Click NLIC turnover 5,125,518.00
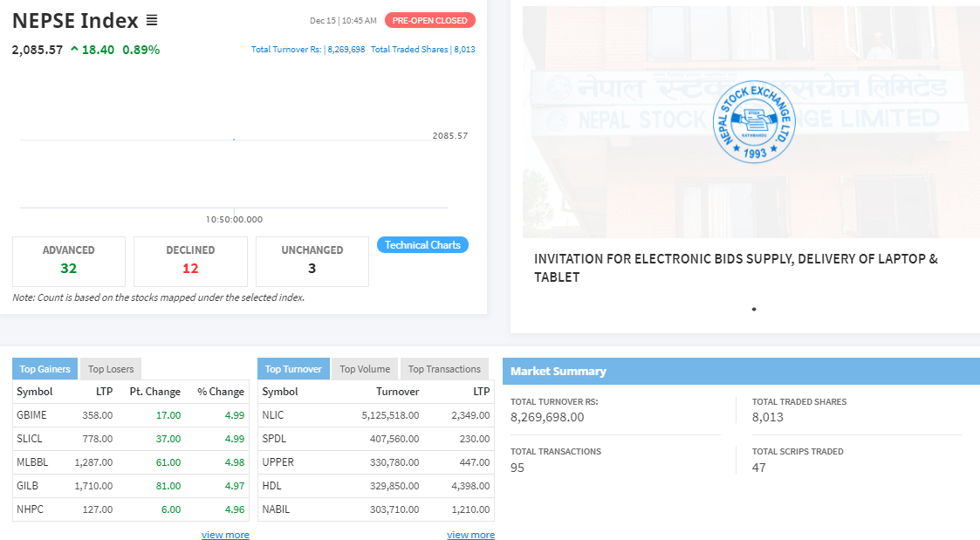This screenshot has height=540, width=980. pyautogui.click(x=391, y=415)
